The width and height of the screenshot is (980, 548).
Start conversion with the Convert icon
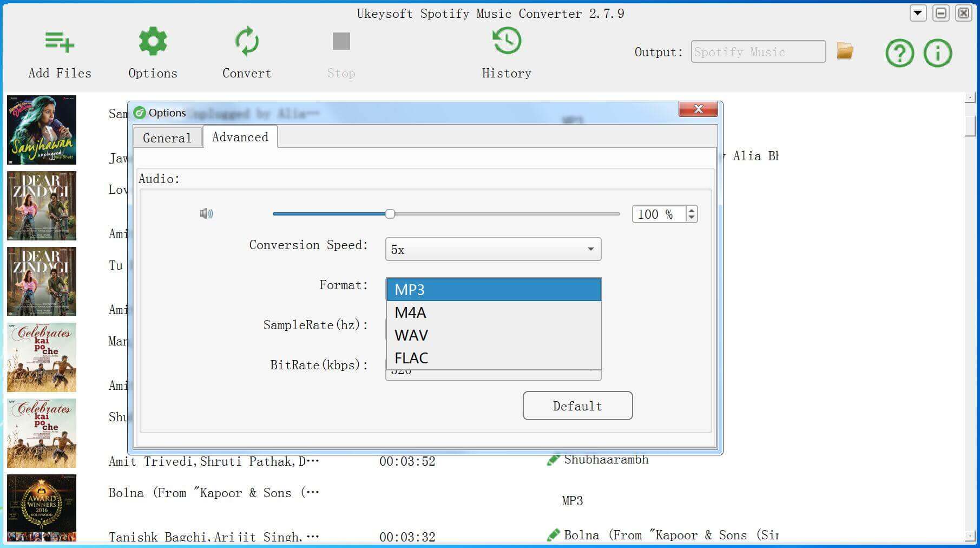pos(247,41)
